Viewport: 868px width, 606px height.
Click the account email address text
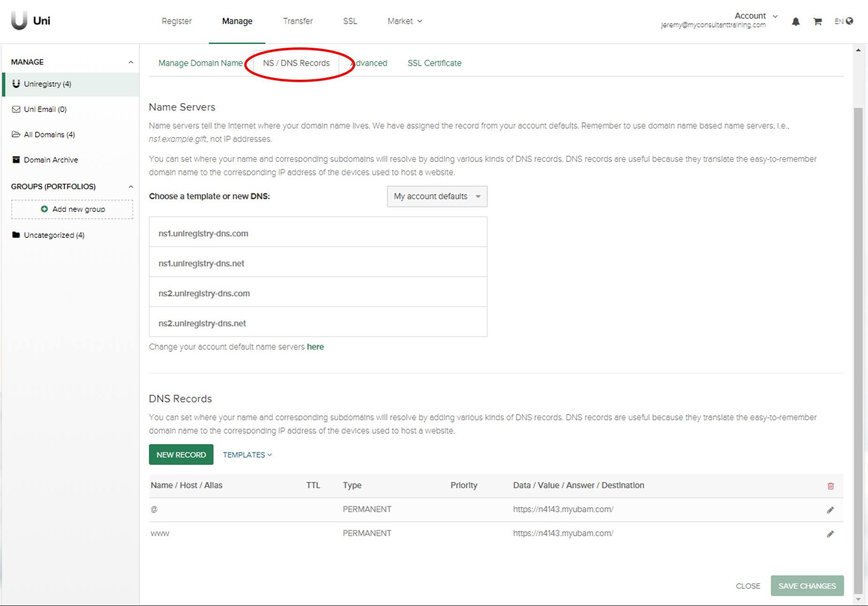coord(713,25)
